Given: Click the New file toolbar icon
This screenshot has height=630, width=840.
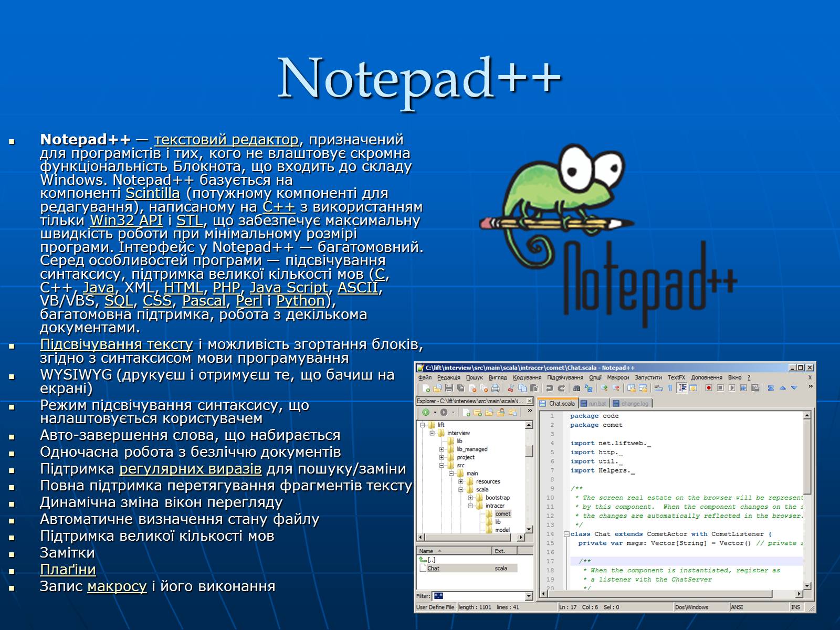Looking at the screenshot, I should click(x=426, y=388).
